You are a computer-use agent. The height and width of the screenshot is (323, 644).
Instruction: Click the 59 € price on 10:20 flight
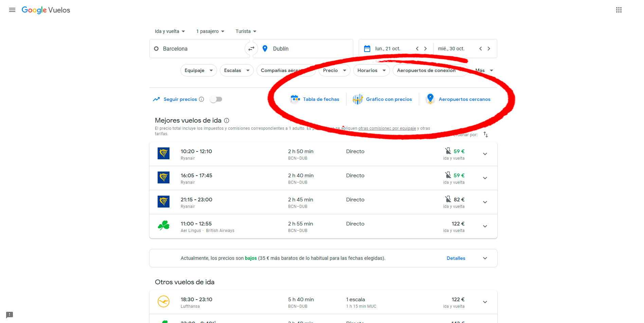459,151
